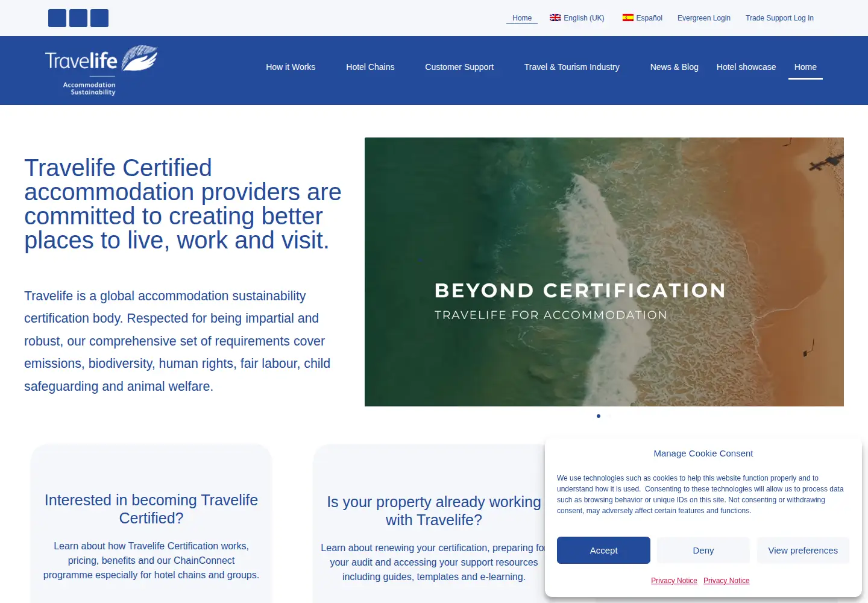
Task: Open the Hotel Chains menu
Action: 370,67
